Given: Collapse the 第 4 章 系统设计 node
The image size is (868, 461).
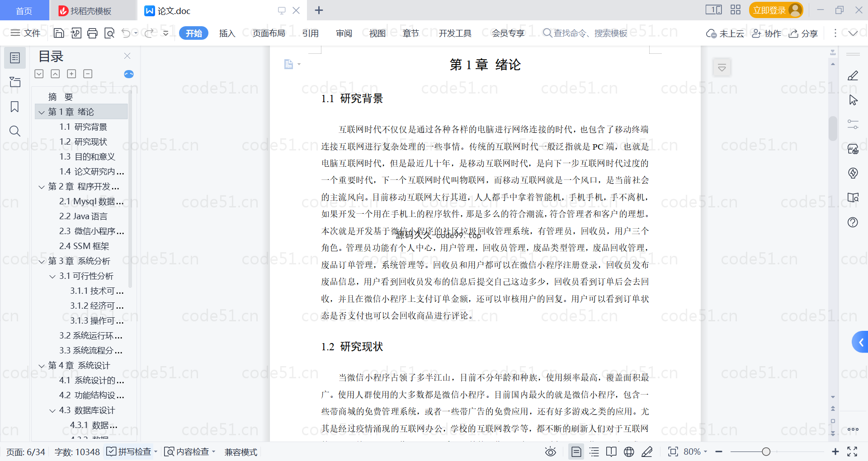Looking at the screenshot, I should (x=42, y=366).
